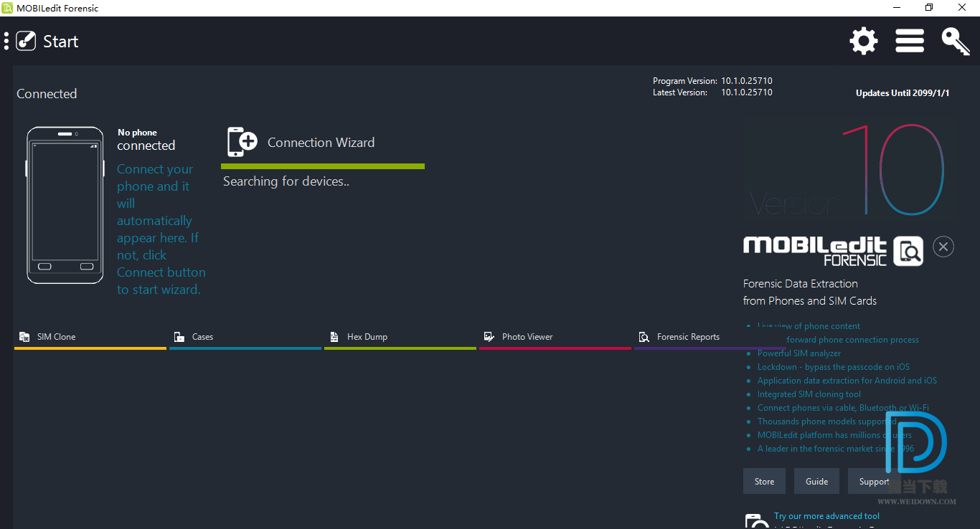980x529 pixels.
Task: Click the 'No phone connected' text
Action: pos(146,140)
